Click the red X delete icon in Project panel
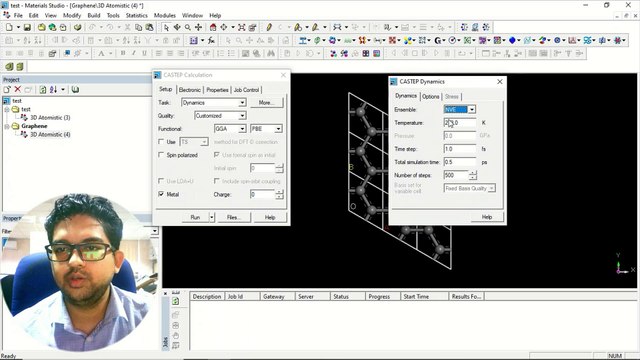The image size is (640, 360). click(18, 89)
